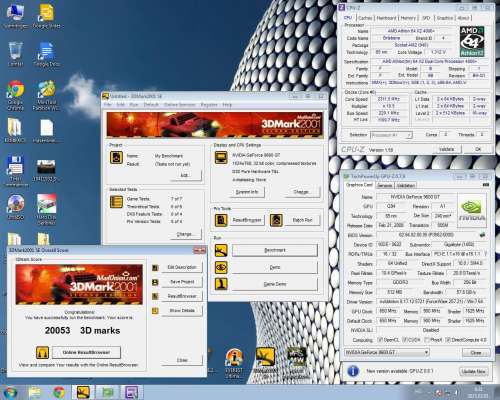Click the icon beside Show Details

pyautogui.click(x=155, y=311)
